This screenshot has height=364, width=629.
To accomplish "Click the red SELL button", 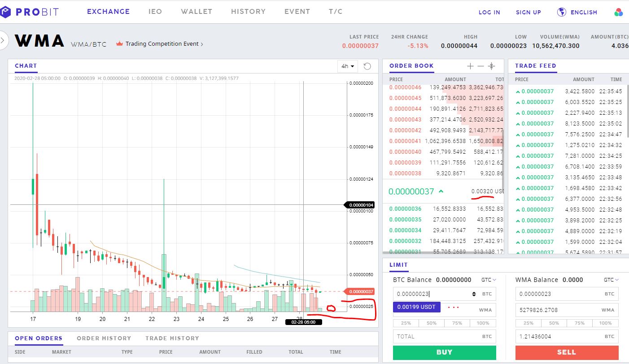I will click(566, 353).
